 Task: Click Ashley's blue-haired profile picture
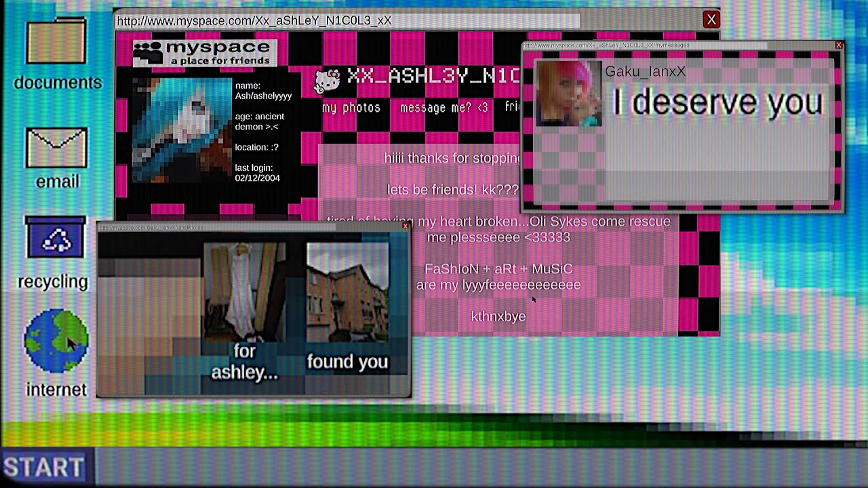(182, 130)
